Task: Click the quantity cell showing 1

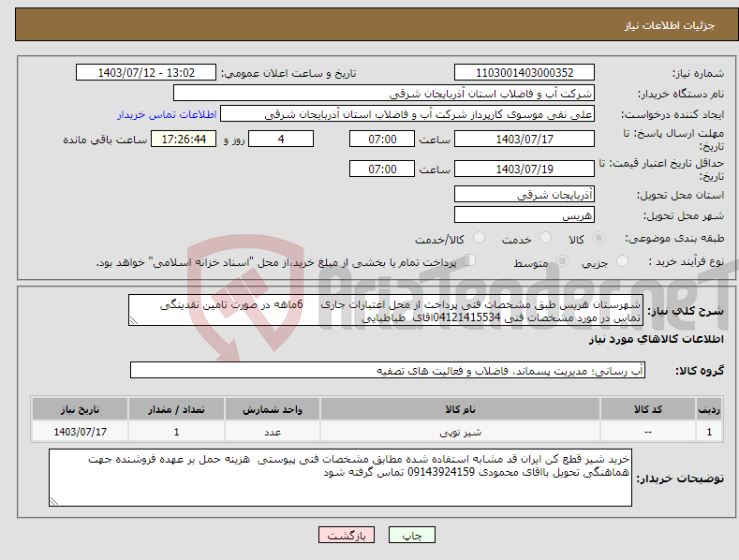Action: pyautogui.click(x=176, y=432)
